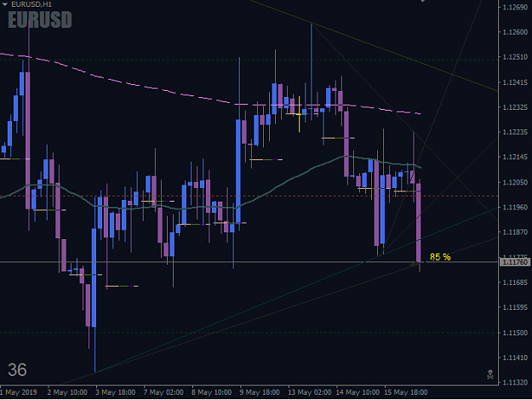Select the EURUSD,H1 chart title text
Image resolution: width=532 pixels, height=400 pixels.
[31, 4]
